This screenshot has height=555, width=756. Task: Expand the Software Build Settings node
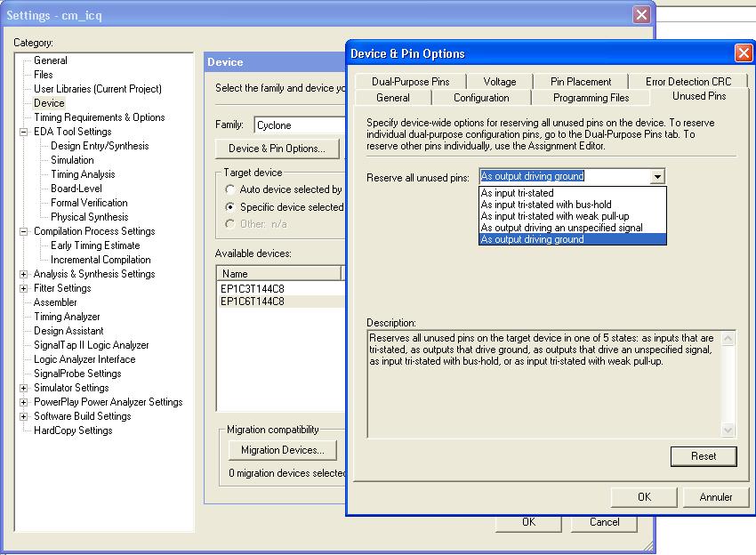[x=23, y=416]
